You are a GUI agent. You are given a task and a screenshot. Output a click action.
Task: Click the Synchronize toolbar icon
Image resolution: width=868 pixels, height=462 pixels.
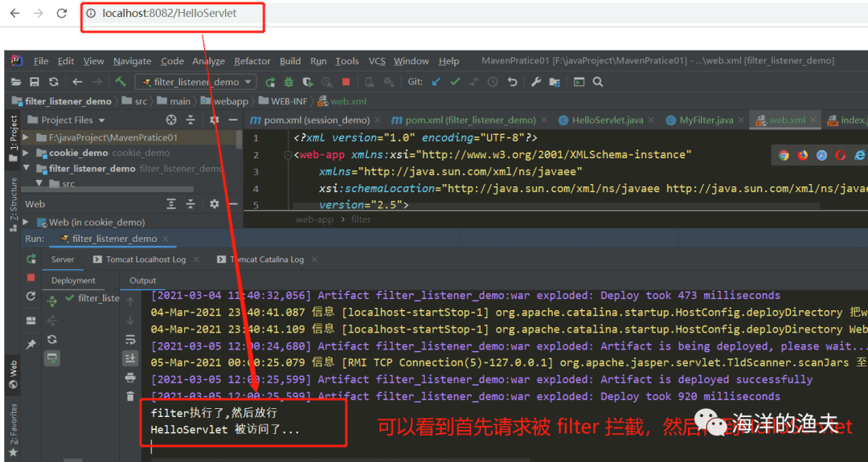[54, 82]
